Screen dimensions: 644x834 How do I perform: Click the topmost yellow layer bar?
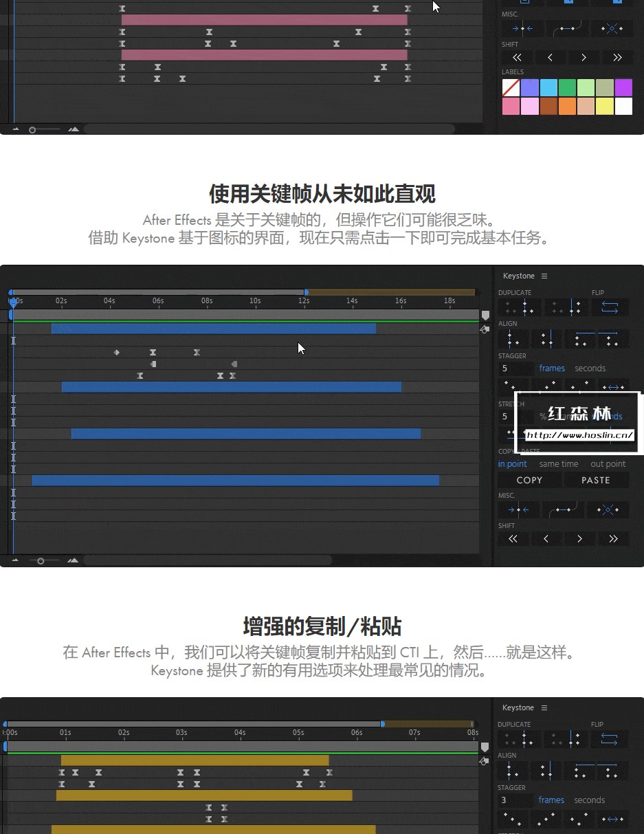tap(195, 760)
